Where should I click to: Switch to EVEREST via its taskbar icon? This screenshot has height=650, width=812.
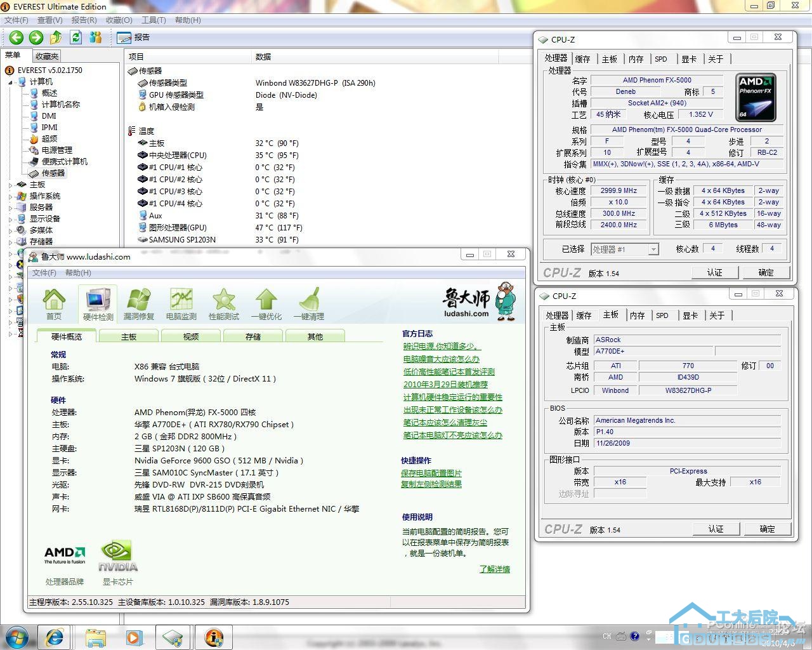coord(214,637)
